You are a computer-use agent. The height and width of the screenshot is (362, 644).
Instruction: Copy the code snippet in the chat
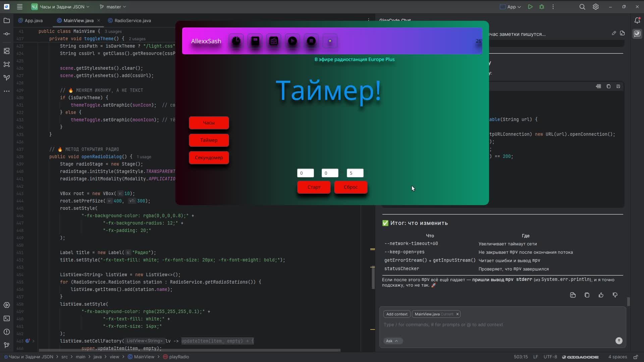click(608, 86)
